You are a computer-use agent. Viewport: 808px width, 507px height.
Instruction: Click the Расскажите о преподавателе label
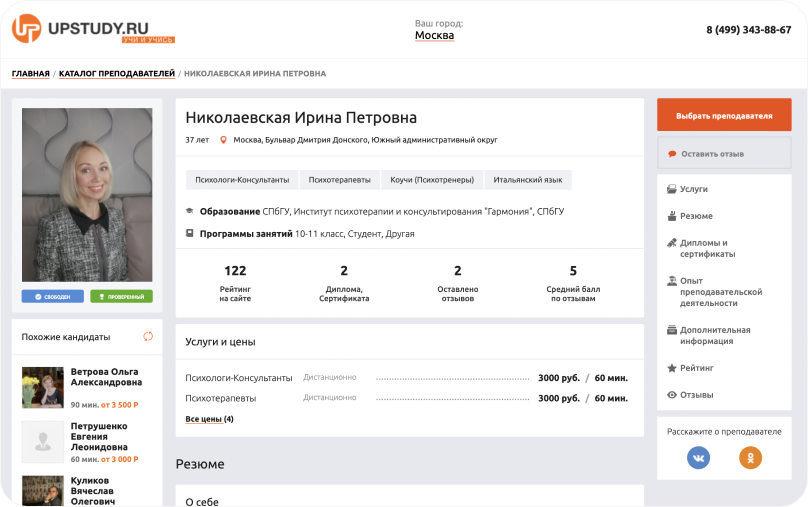724,432
